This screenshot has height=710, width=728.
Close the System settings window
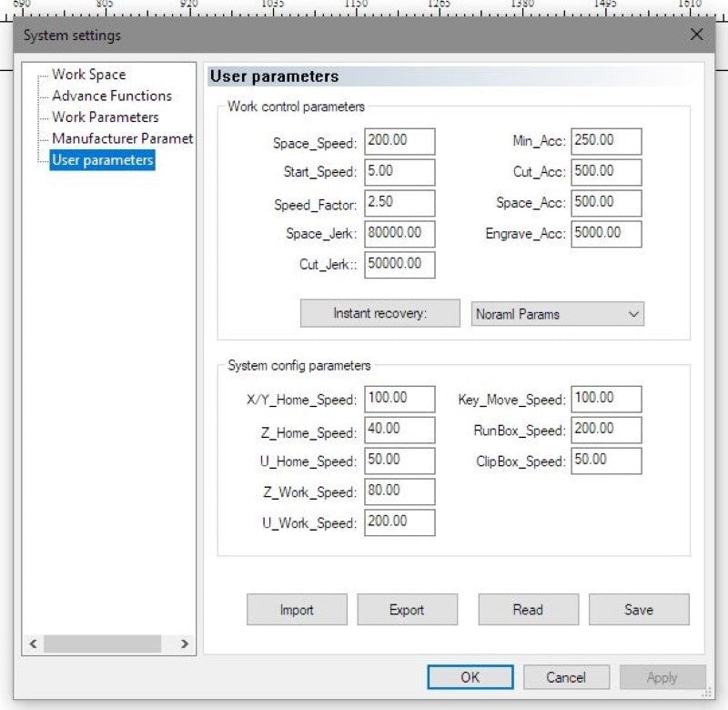click(x=696, y=35)
